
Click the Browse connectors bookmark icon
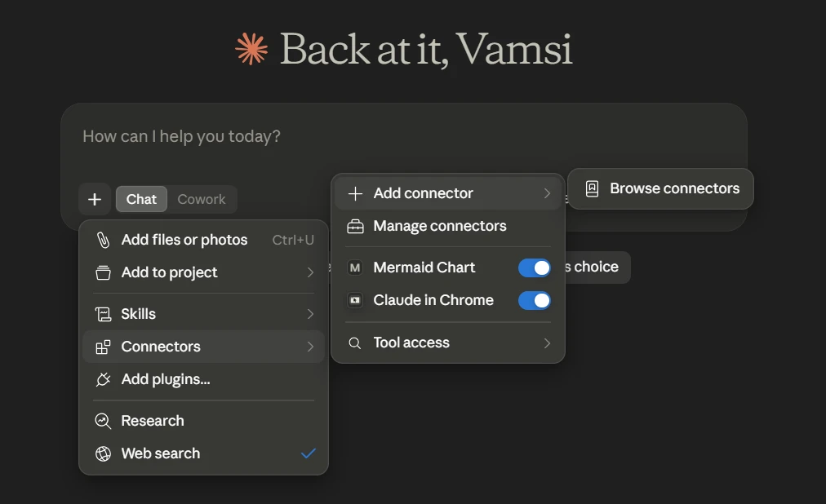[x=592, y=189]
